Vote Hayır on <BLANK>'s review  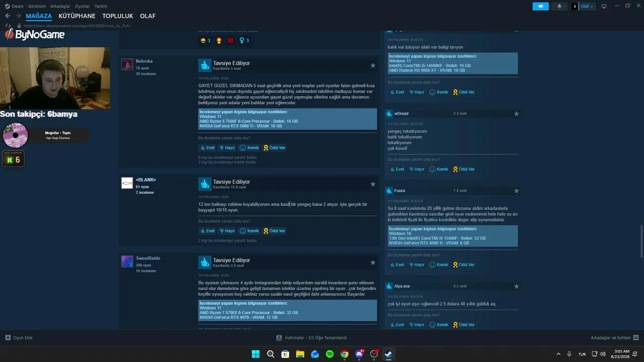227,231
